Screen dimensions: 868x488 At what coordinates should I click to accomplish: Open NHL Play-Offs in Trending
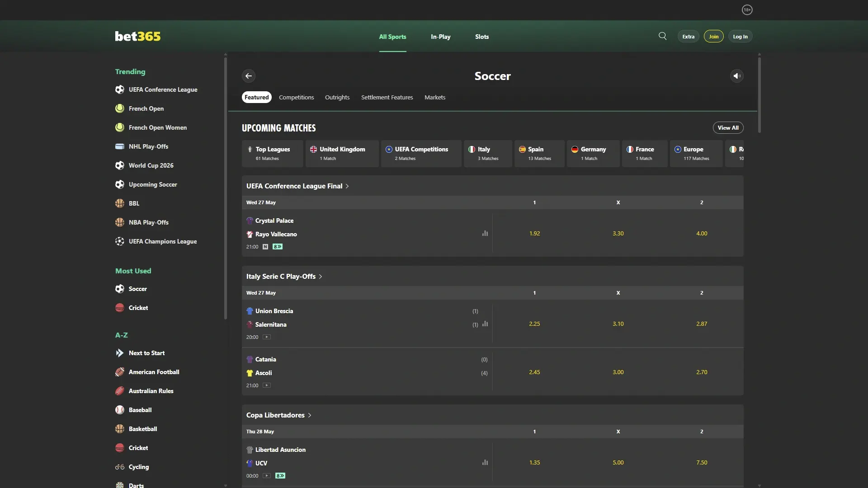[x=142, y=146]
